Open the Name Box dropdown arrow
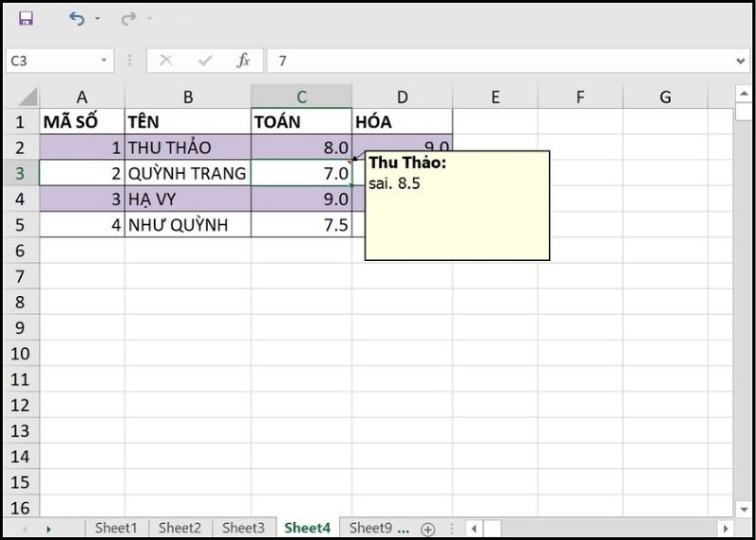This screenshot has height=540, width=756. coord(105,61)
